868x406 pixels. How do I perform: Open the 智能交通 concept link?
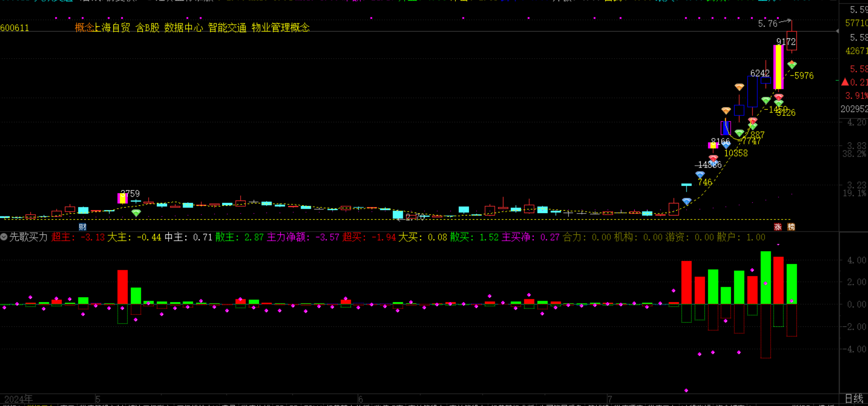(227, 28)
